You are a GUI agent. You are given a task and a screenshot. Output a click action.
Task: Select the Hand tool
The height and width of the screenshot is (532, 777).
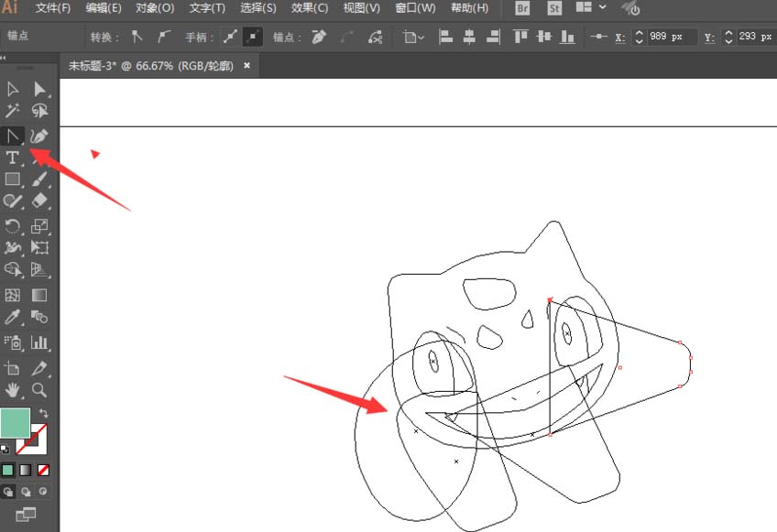(x=13, y=390)
